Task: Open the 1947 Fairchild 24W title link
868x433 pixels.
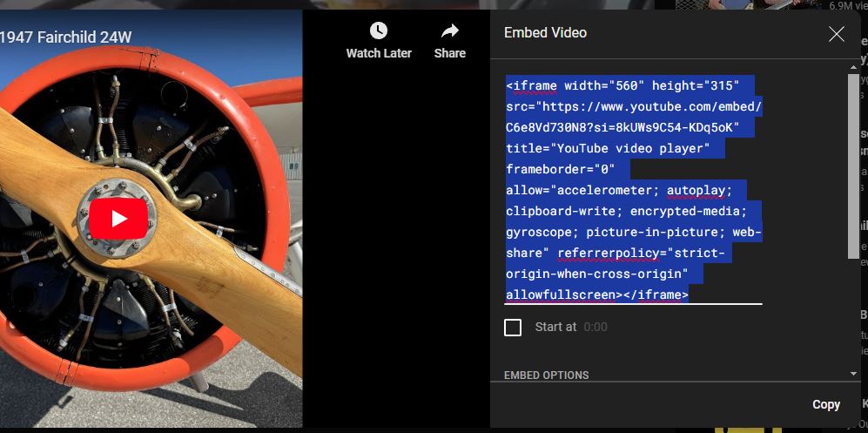Action: (x=66, y=37)
